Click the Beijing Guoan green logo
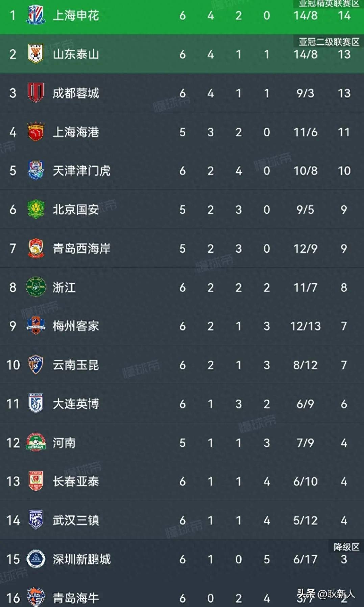This screenshot has height=607, width=364. [x=36, y=209]
